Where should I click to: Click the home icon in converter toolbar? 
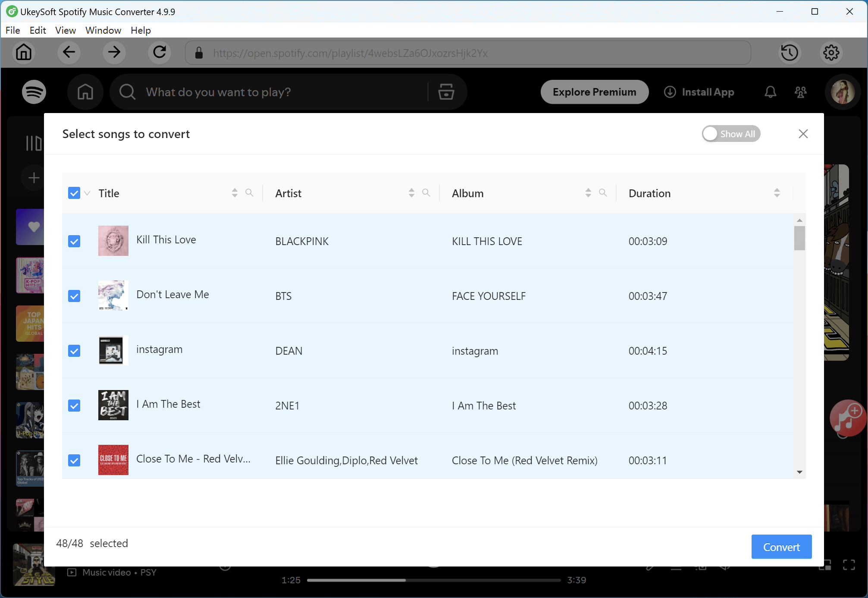pos(24,53)
